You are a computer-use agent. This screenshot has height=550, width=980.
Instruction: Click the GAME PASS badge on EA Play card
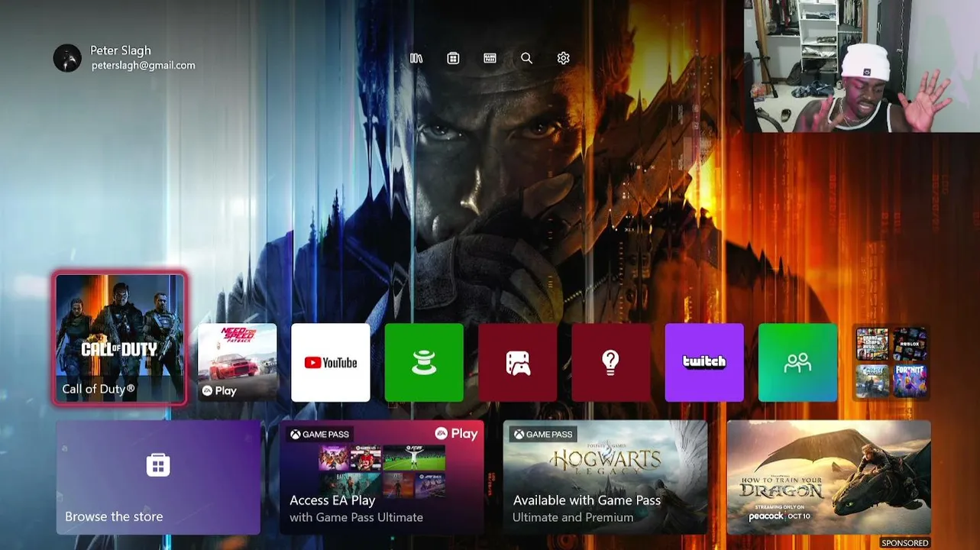point(319,434)
